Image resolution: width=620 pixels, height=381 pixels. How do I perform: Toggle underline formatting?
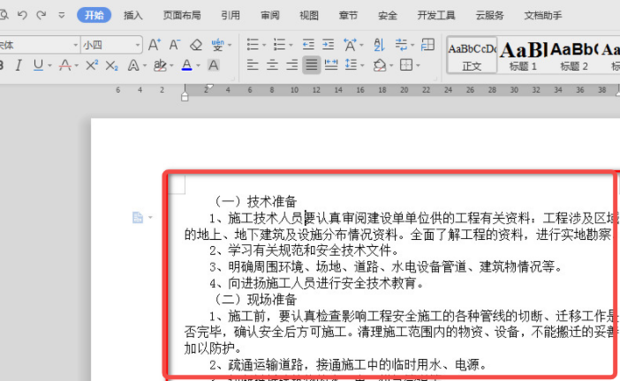(x=38, y=65)
